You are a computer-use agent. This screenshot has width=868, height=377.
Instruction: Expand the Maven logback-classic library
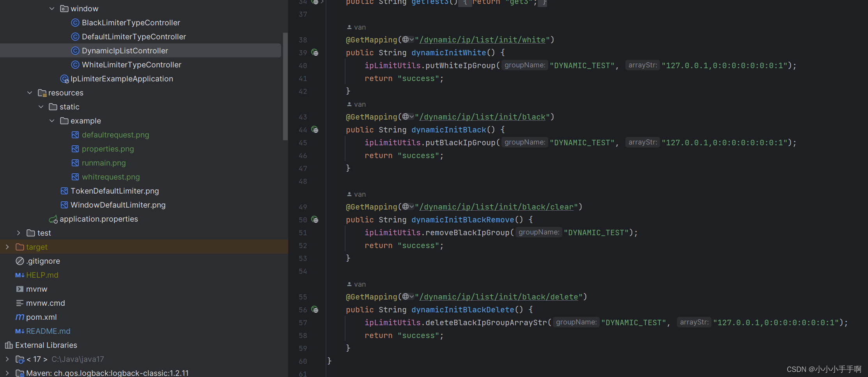[x=7, y=373]
